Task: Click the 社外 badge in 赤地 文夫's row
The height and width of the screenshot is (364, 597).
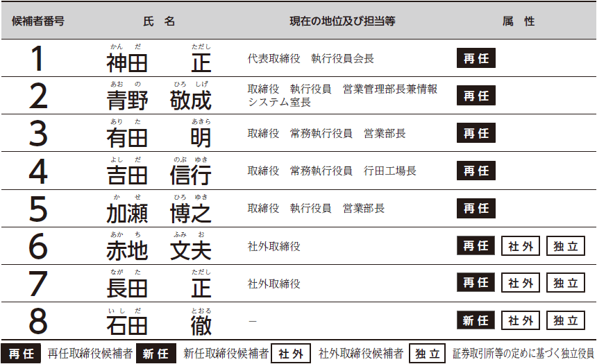Action: tap(520, 245)
